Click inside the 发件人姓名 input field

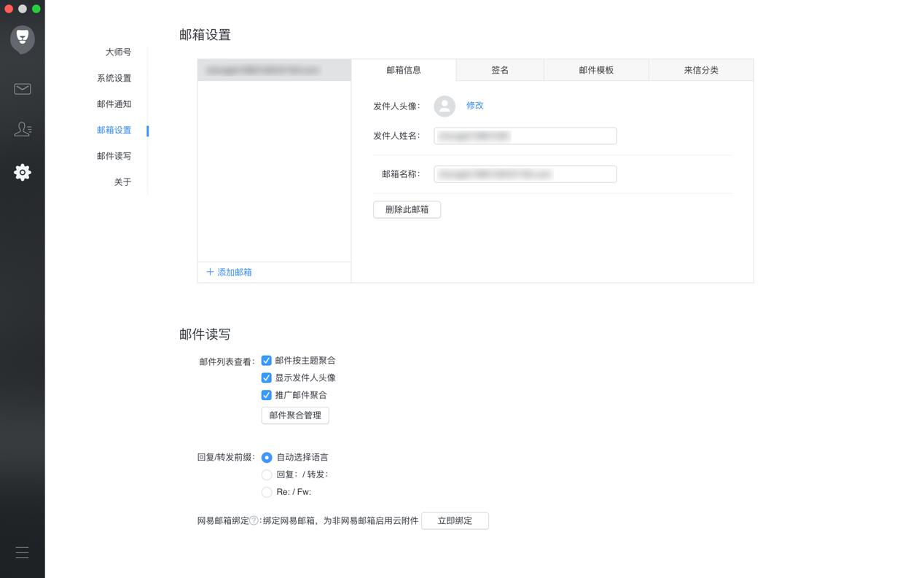[x=525, y=136]
